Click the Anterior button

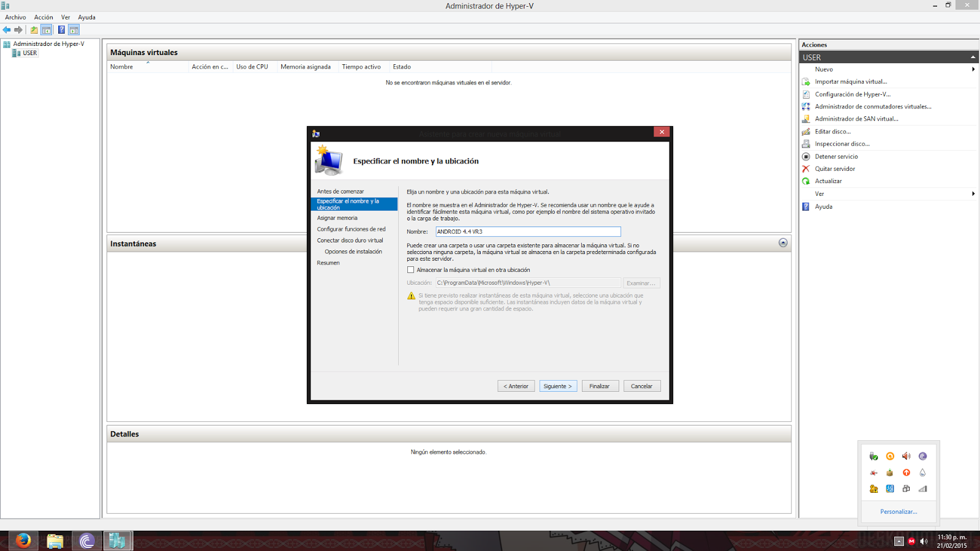point(516,386)
